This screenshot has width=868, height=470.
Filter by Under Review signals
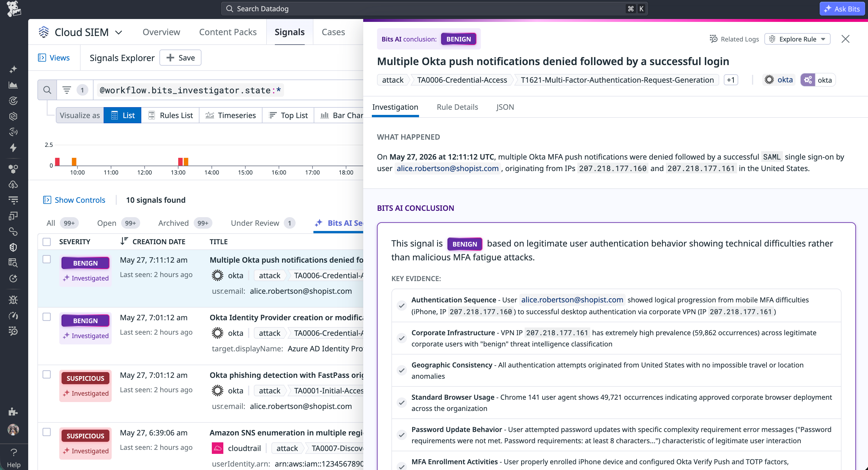pyautogui.click(x=262, y=223)
